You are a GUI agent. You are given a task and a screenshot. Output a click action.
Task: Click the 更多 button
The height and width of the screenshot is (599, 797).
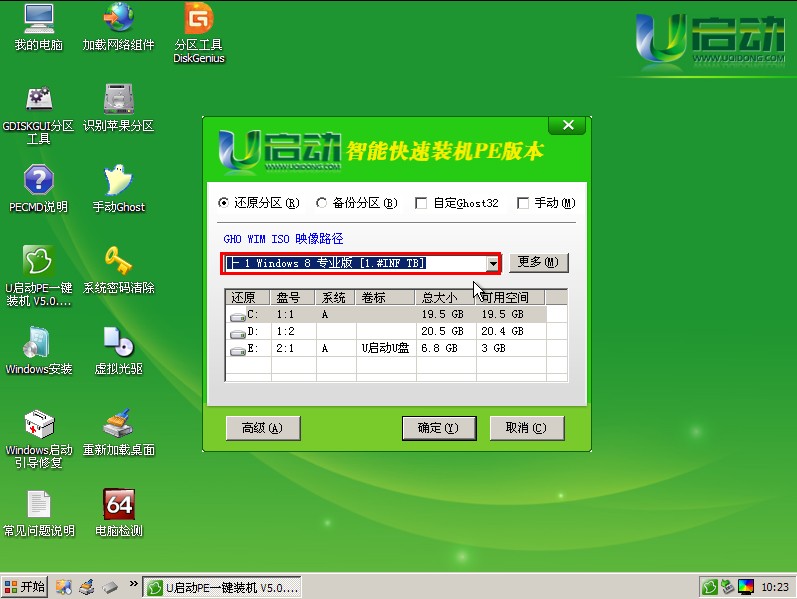pos(538,262)
